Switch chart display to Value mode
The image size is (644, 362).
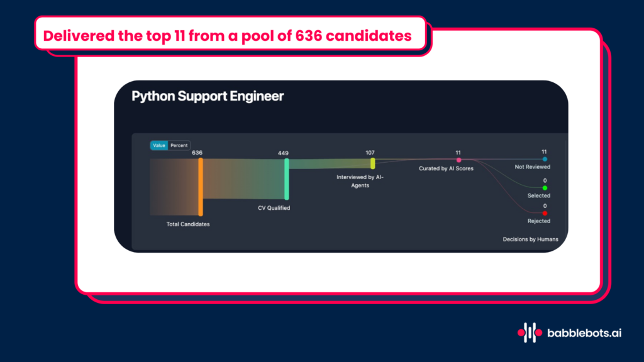tap(159, 145)
